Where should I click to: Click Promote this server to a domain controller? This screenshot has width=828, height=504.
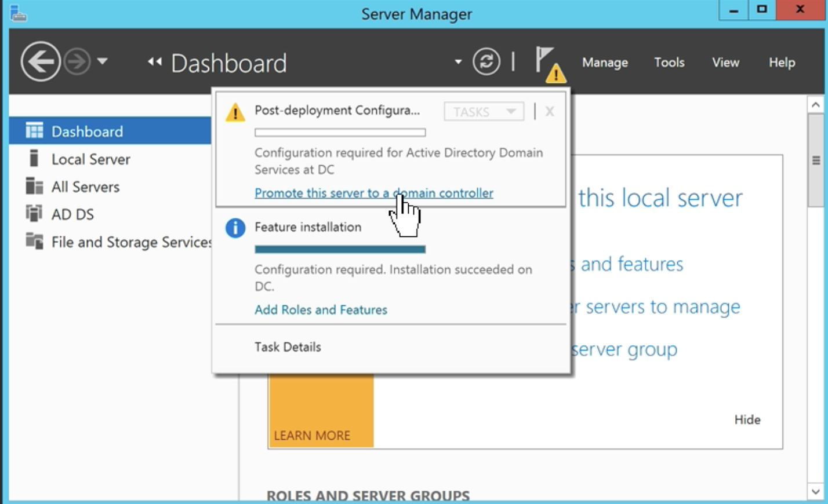pyautogui.click(x=374, y=193)
